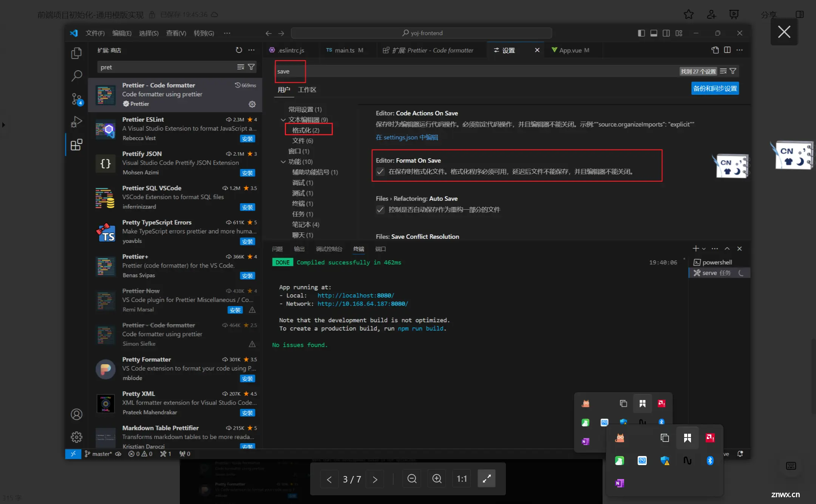
Task: Go to the previous image in viewer
Action: [x=329, y=479]
